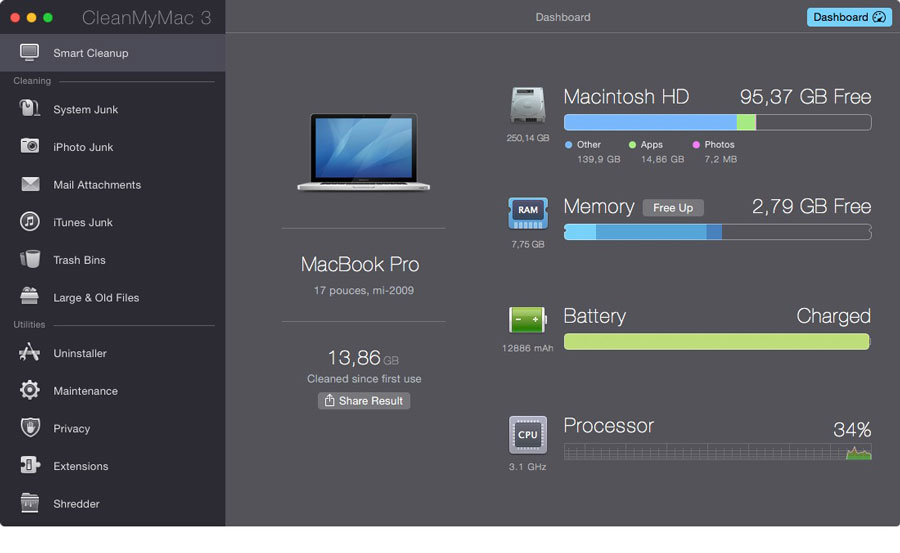Image resolution: width=900 pixels, height=553 pixels.
Task: Click the MacBook Pro laptop image
Action: [363, 152]
